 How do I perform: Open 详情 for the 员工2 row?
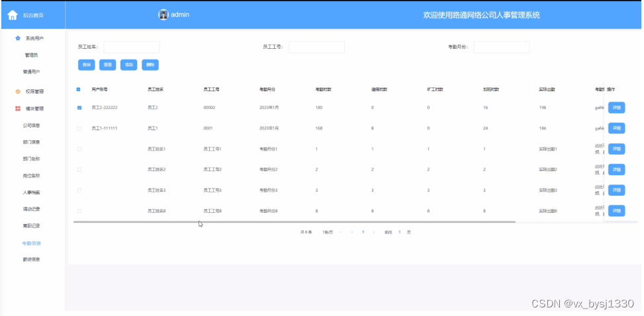(616, 108)
